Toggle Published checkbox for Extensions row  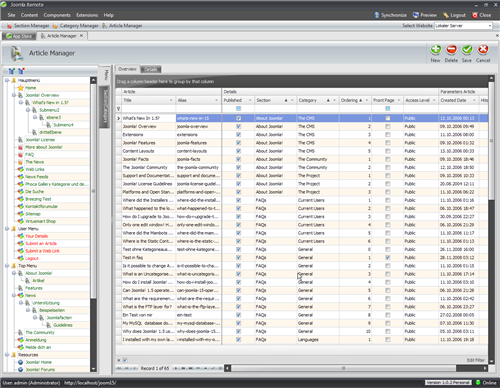238,135
